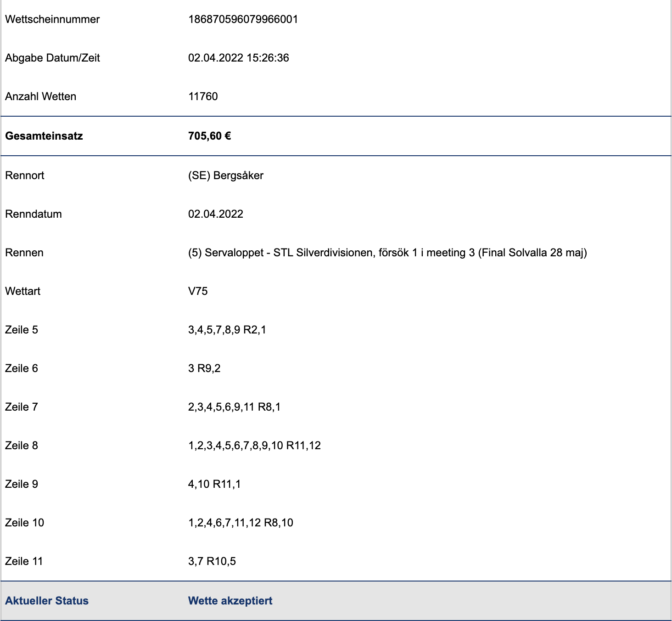The image size is (672, 621).
Task: Select race date value next to Renndatum
Action: click(x=216, y=214)
